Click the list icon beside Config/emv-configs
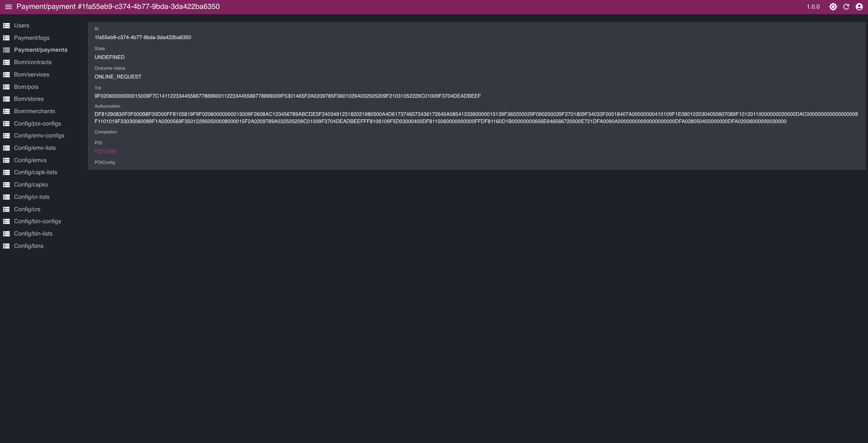Image resolution: width=868 pixels, height=443 pixels. [6, 135]
